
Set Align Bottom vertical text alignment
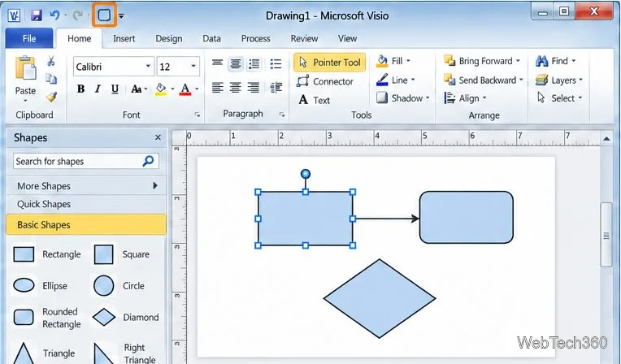click(x=254, y=63)
